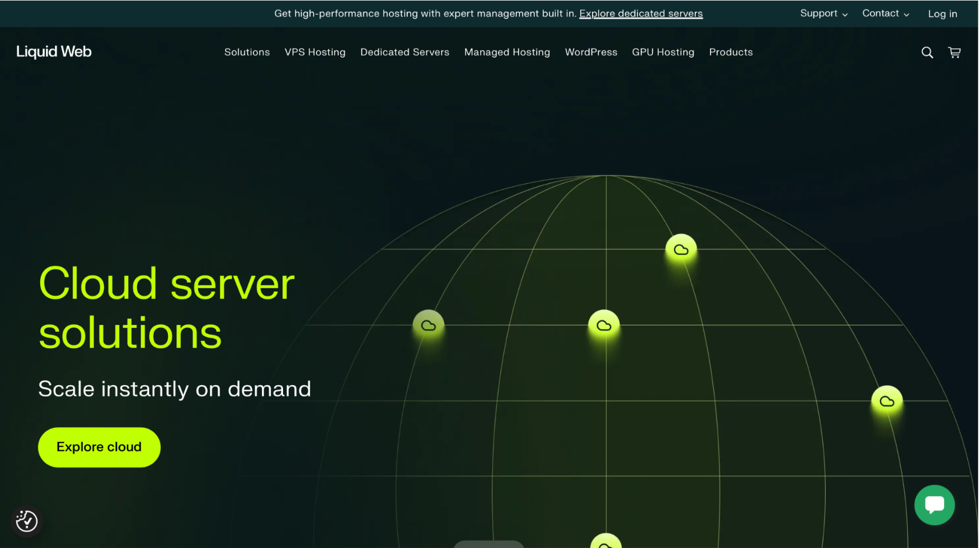Open the Solutions menu
This screenshot has width=980, height=548.
pyautogui.click(x=247, y=52)
